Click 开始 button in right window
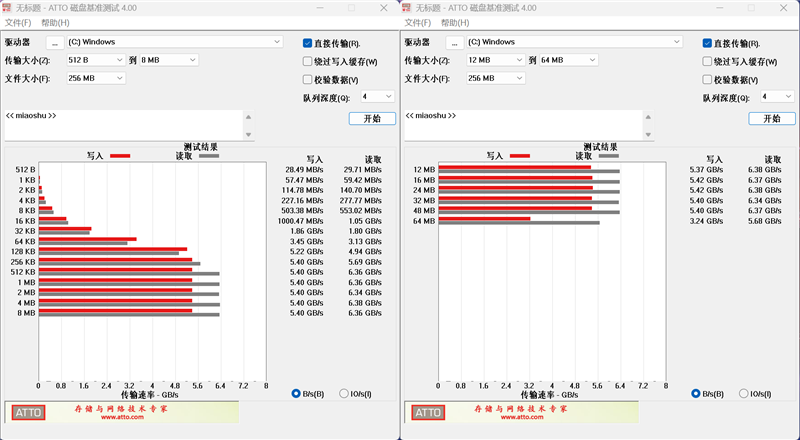This screenshot has width=800, height=440. point(772,118)
